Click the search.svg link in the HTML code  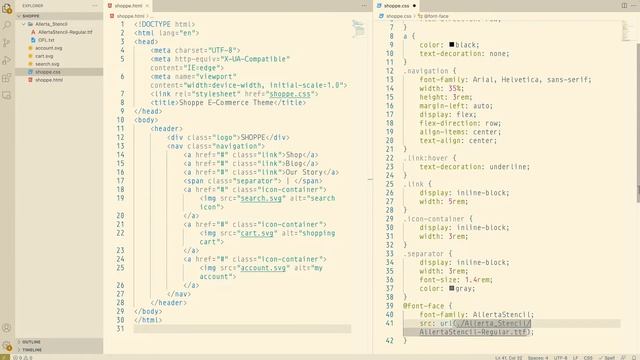tap(261, 198)
